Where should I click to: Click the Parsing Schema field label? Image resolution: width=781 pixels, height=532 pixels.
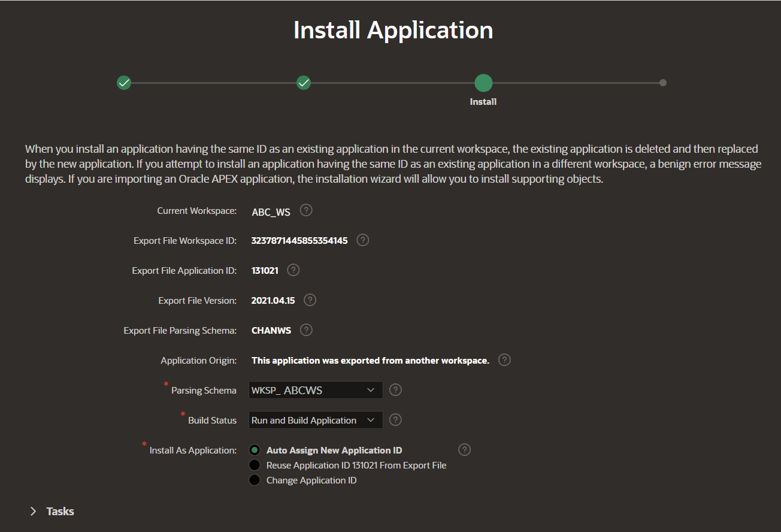click(x=204, y=391)
